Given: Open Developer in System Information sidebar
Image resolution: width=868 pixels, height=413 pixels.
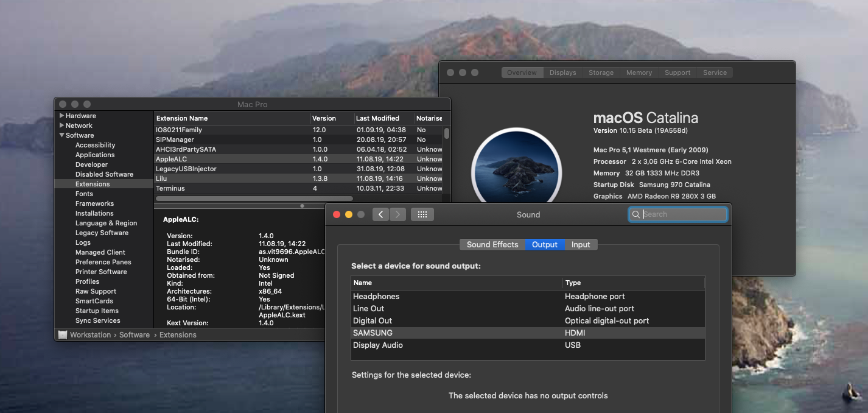Looking at the screenshot, I should pyautogui.click(x=91, y=164).
